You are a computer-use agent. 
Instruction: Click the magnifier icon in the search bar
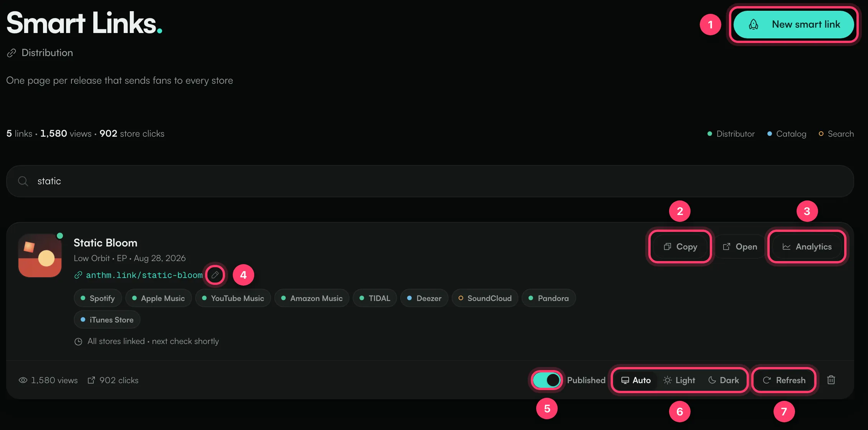coord(23,181)
